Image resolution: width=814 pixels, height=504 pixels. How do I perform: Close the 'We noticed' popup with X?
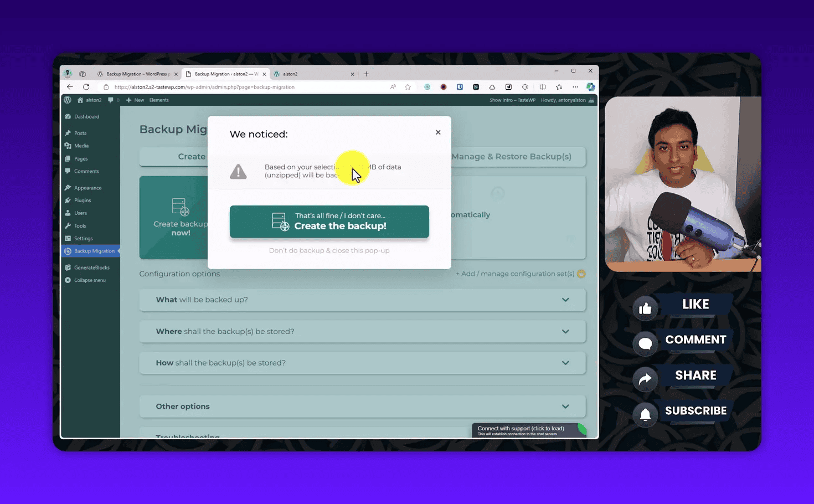[438, 132]
